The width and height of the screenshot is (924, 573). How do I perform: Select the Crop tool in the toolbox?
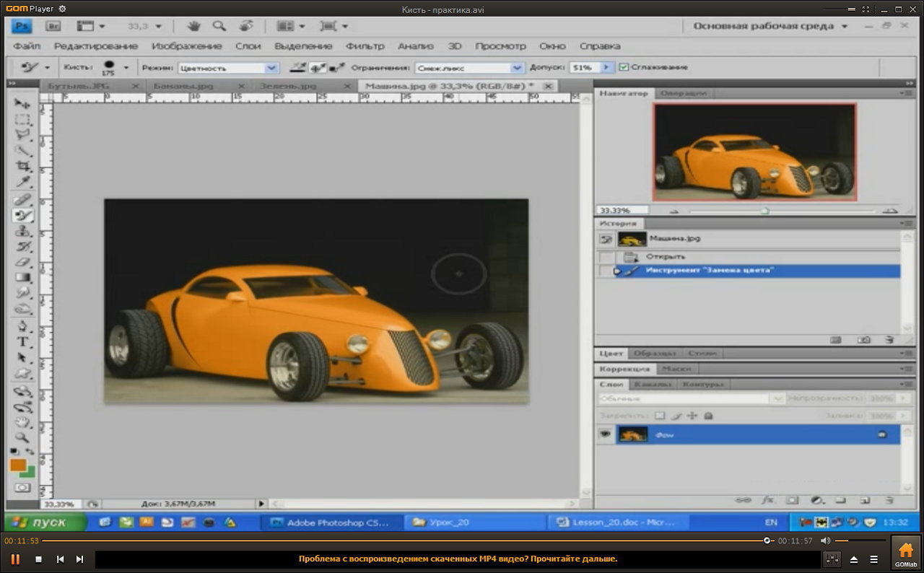(x=23, y=166)
